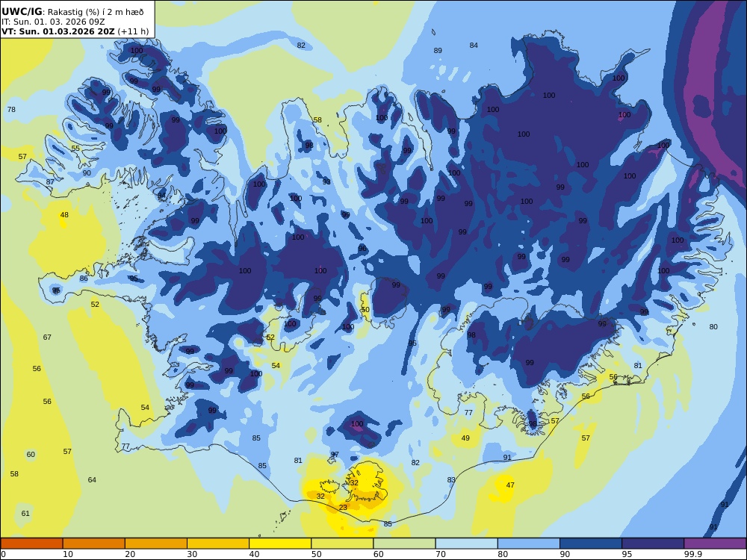Click the medium blue 80–90 legend swatch
The image size is (747, 560).
[529, 544]
